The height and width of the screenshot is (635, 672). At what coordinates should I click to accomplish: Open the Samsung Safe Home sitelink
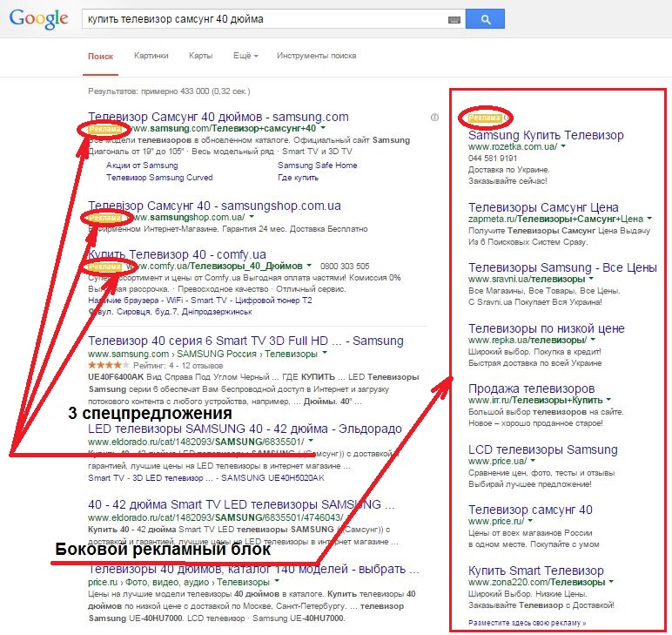pos(317,166)
